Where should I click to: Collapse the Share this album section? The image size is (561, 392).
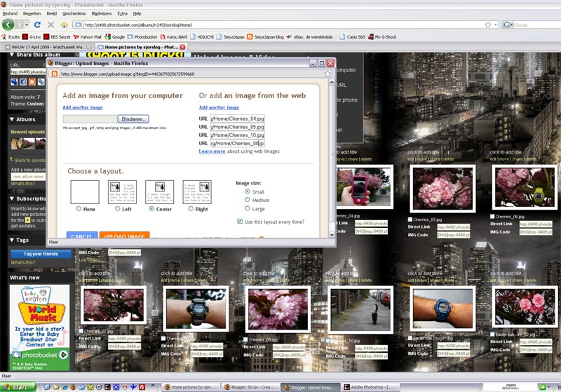coord(12,55)
